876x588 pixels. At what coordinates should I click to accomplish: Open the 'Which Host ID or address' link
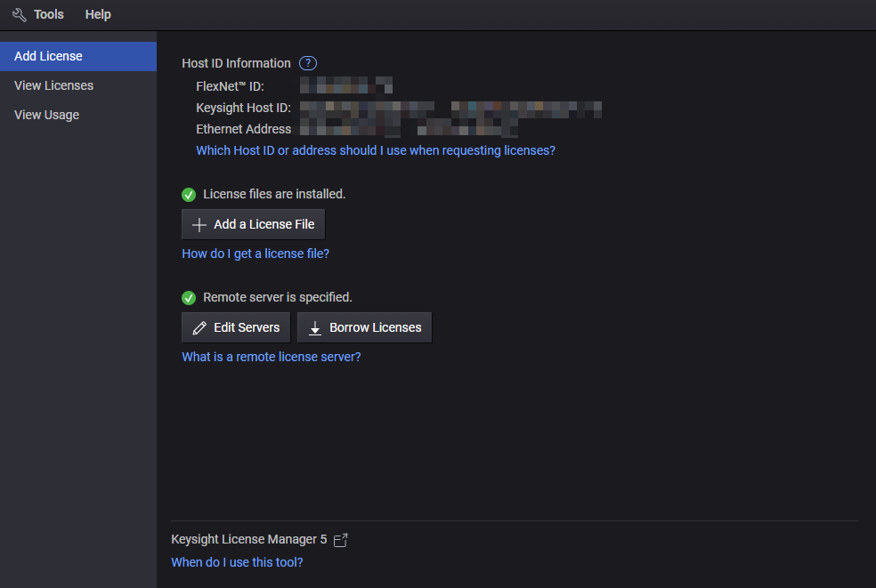[x=375, y=150]
